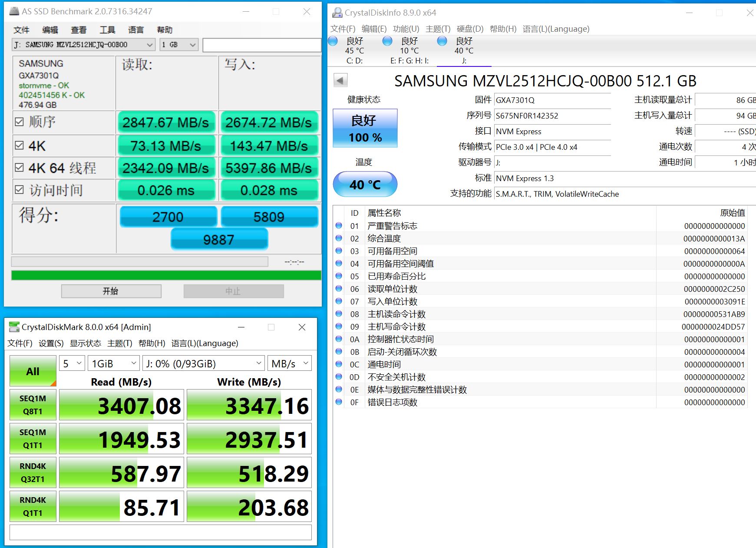Select the J: disk status circle
This screenshot has width=756, height=548.
(x=442, y=41)
